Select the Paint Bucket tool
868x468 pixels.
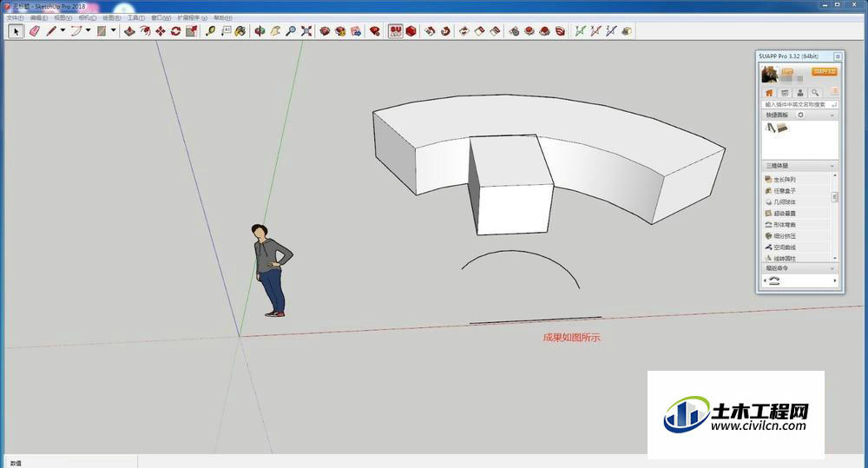(240, 31)
